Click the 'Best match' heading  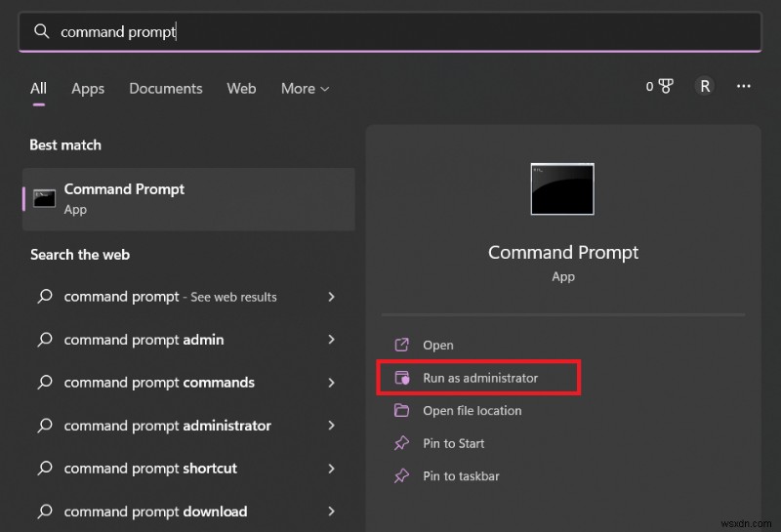[65, 144]
